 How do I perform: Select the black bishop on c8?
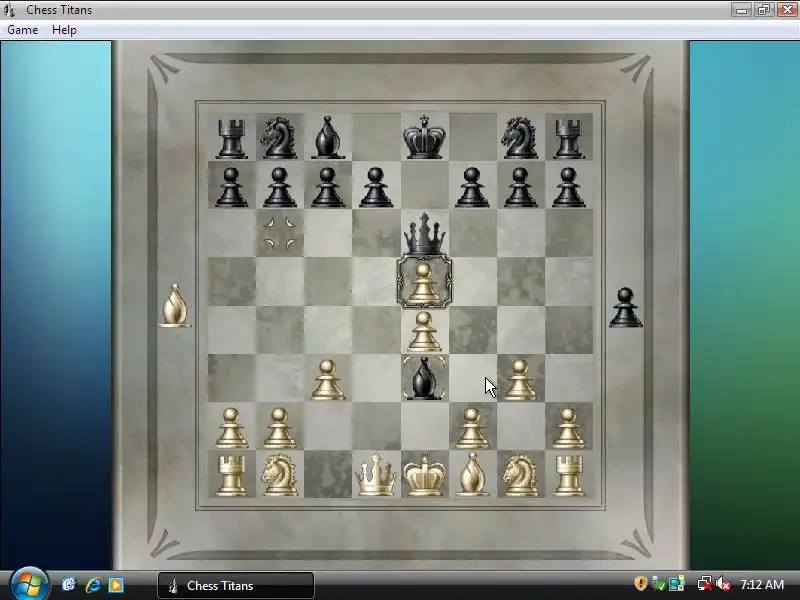tap(328, 138)
